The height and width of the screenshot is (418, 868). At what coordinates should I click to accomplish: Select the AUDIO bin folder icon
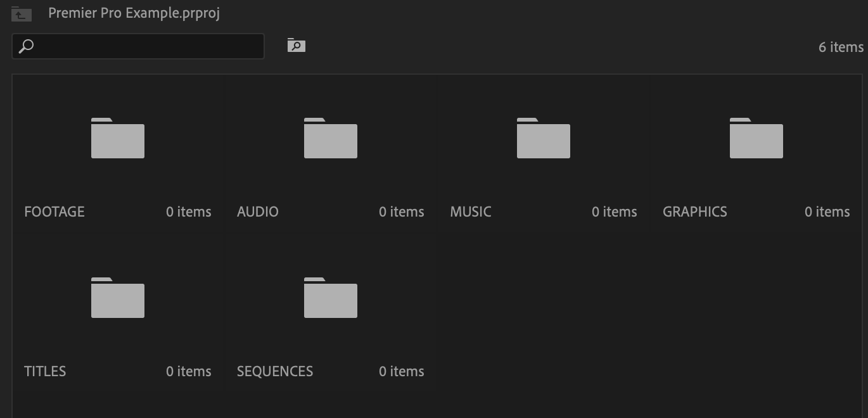click(330, 140)
